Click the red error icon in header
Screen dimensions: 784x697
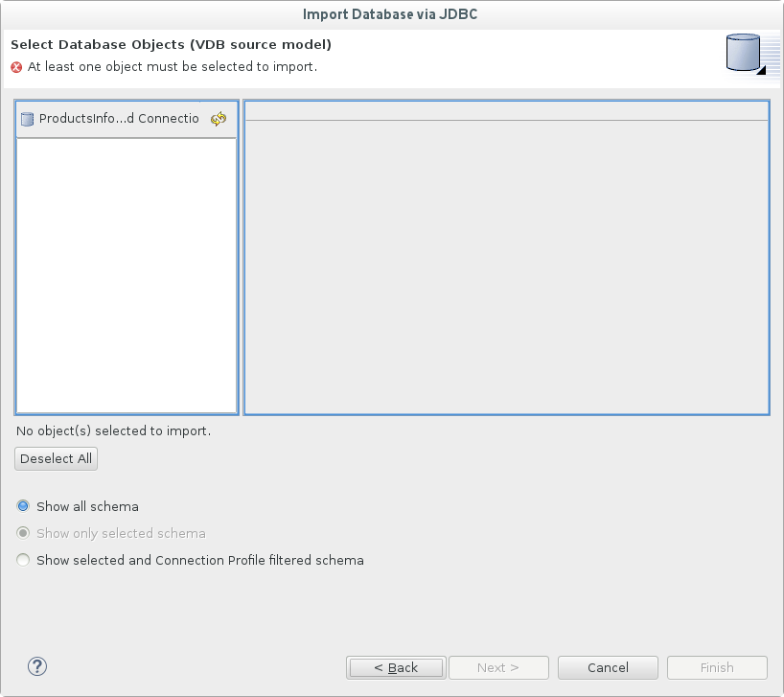pos(16,67)
